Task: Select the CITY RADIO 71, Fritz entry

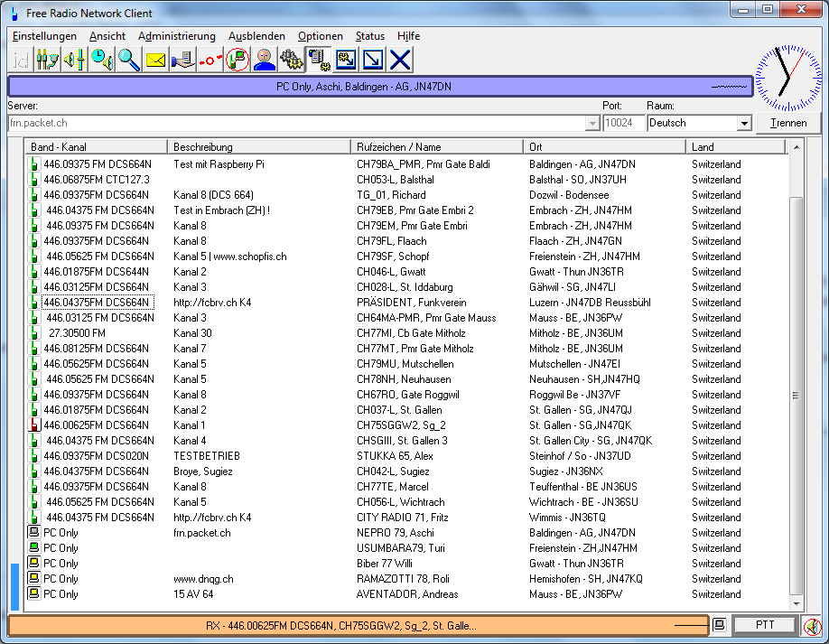Action: tap(406, 518)
